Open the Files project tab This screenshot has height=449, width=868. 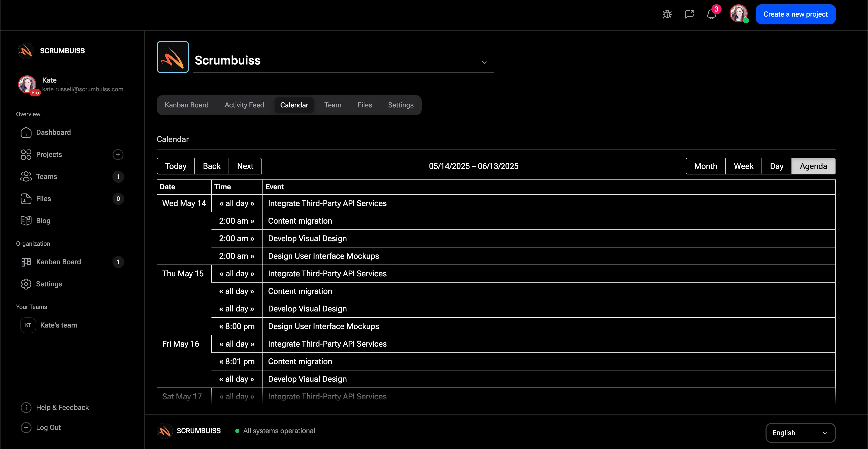365,105
